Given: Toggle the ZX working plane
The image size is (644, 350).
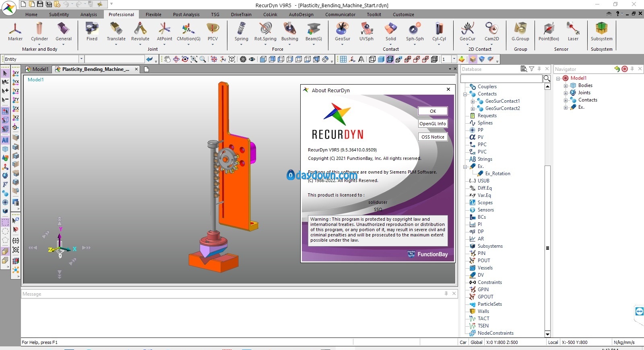Looking at the screenshot, I should [x=16, y=109].
